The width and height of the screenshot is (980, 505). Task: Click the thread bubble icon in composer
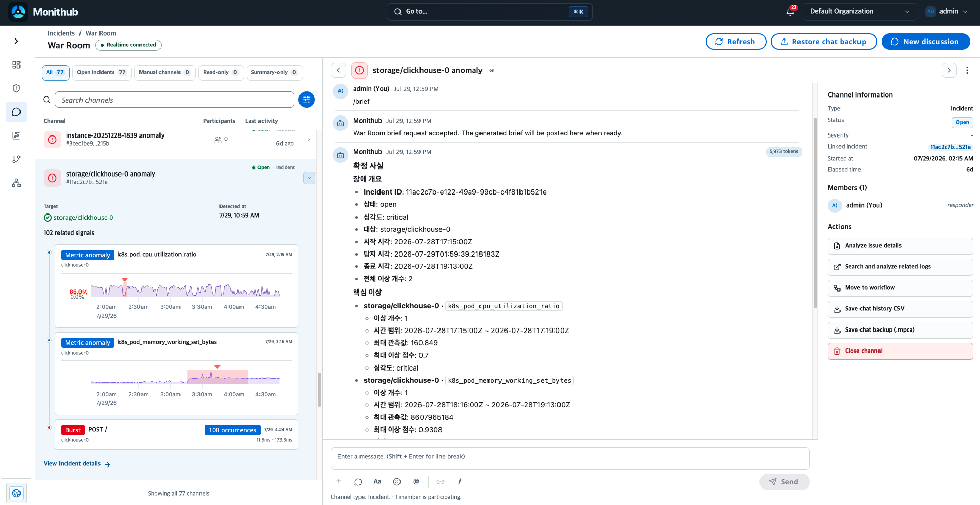point(358,482)
